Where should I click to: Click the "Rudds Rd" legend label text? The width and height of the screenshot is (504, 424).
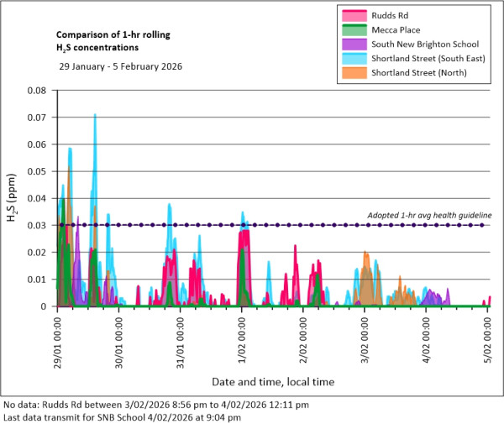399,15
